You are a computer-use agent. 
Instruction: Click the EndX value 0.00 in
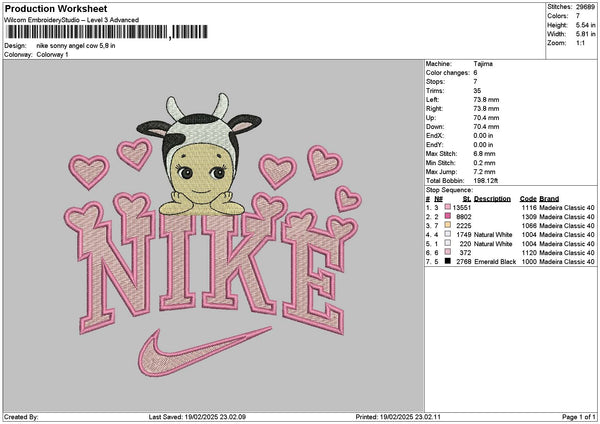pyautogui.click(x=483, y=135)
